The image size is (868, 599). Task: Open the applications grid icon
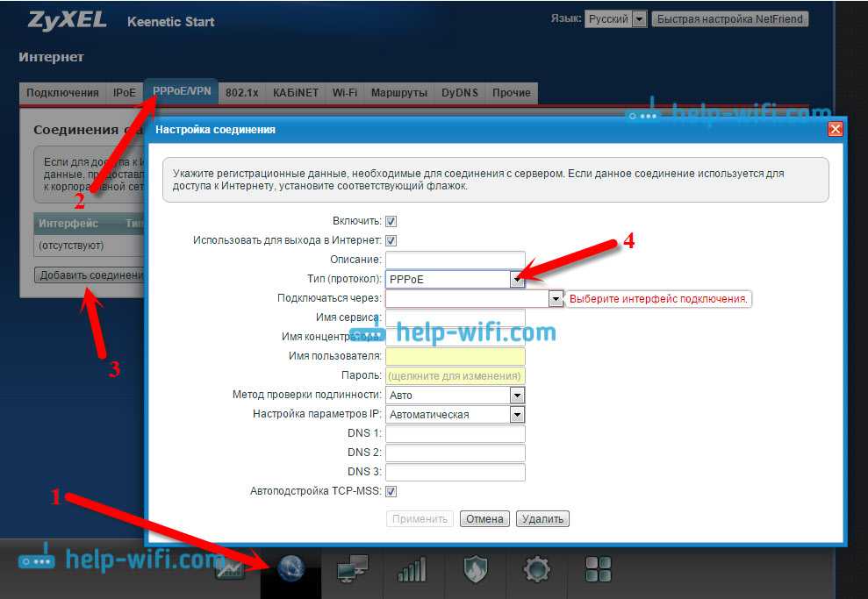[x=599, y=568]
